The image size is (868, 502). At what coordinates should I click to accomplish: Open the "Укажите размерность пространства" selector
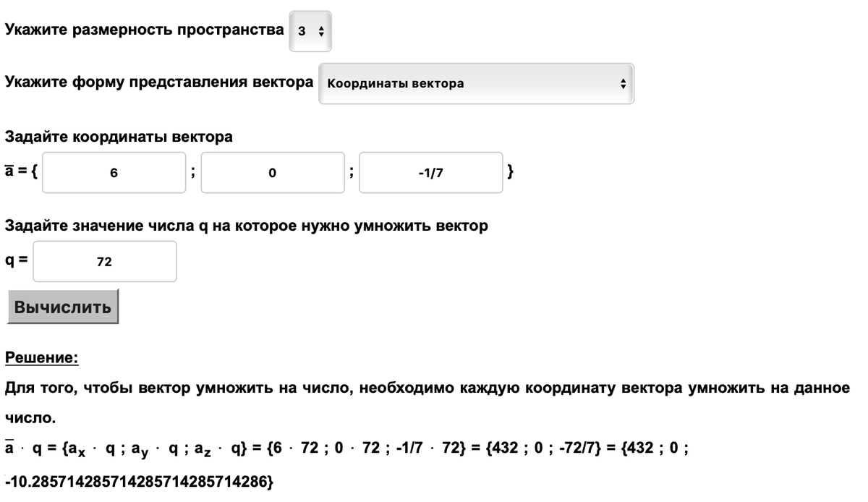311,29
